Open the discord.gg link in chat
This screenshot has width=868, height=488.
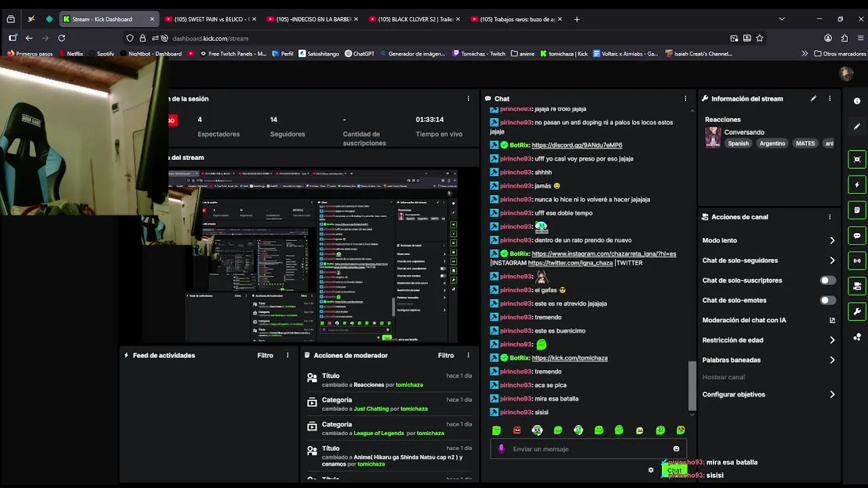[576, 145]
